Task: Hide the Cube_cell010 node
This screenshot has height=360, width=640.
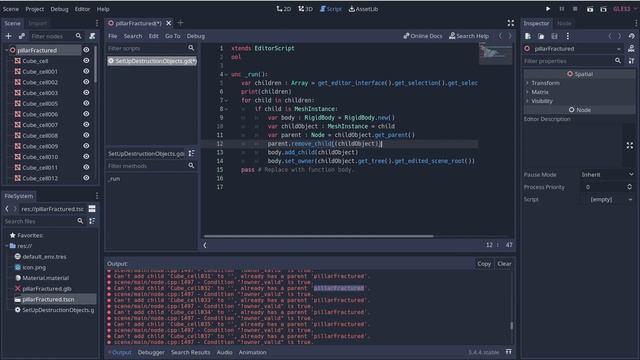Action: point(86,156)
